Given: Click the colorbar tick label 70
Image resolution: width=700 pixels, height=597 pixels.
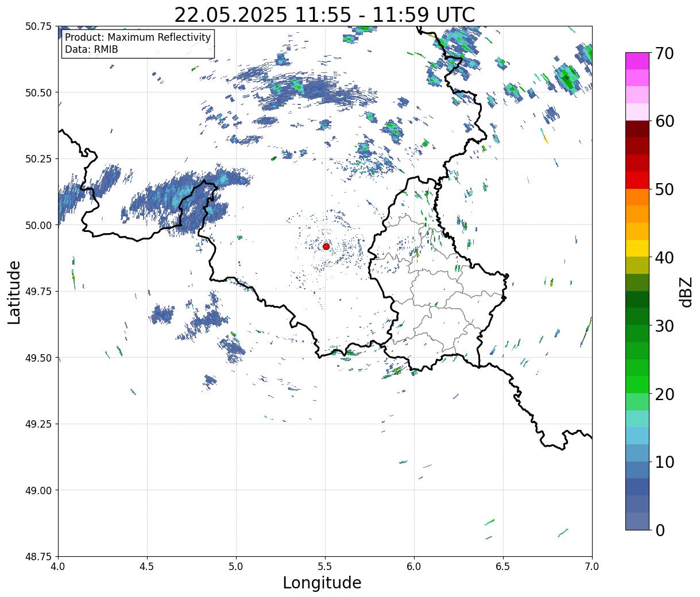Looking at the screenshot, I should [664, 53].
